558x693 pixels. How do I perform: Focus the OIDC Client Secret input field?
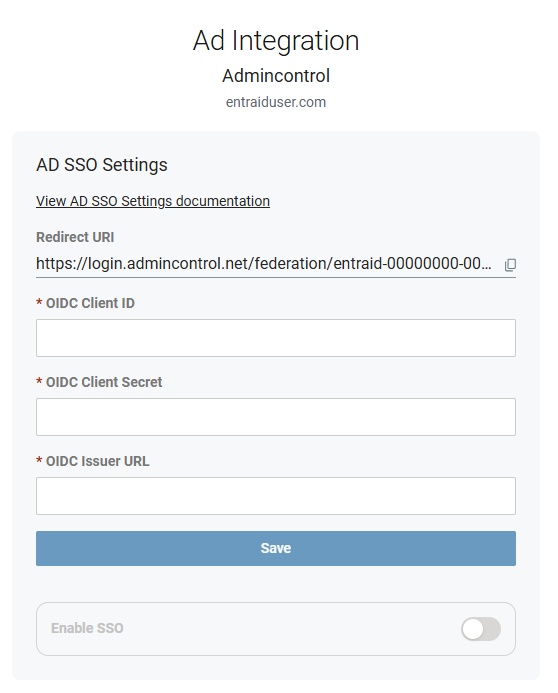[276, 417]
